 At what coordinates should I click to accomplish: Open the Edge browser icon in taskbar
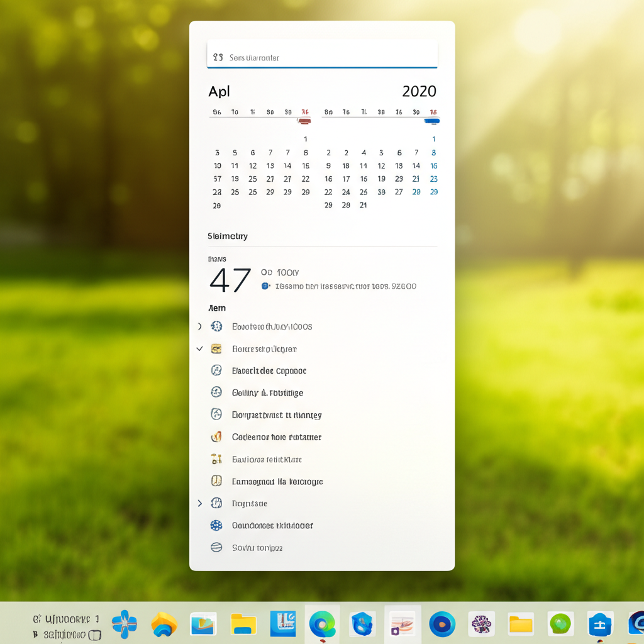[322, 624]
